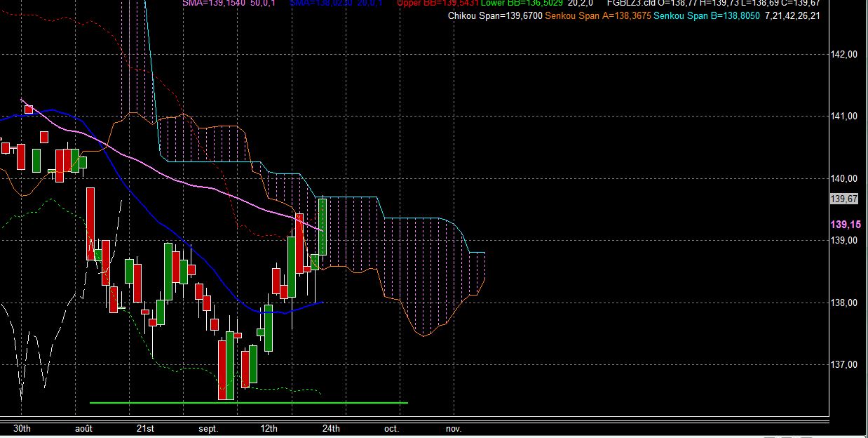The image size is (868, 438).
Task: Click the 137,00 price axis label
Action: [843, 365]
